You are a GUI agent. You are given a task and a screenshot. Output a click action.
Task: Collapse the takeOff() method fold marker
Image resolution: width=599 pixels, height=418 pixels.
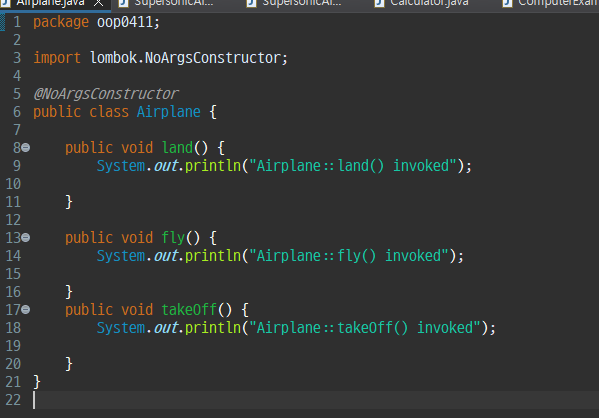(x=26, y=309)
